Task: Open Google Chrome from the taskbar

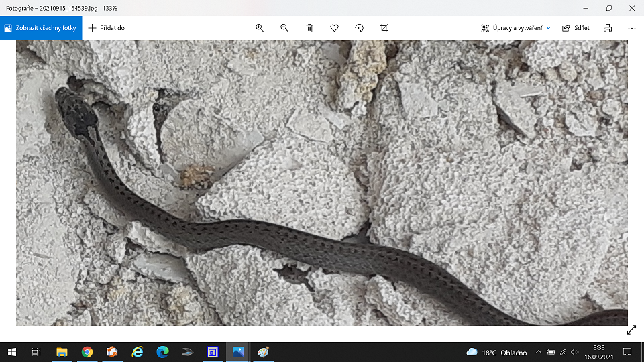Action: coord(87,352)
